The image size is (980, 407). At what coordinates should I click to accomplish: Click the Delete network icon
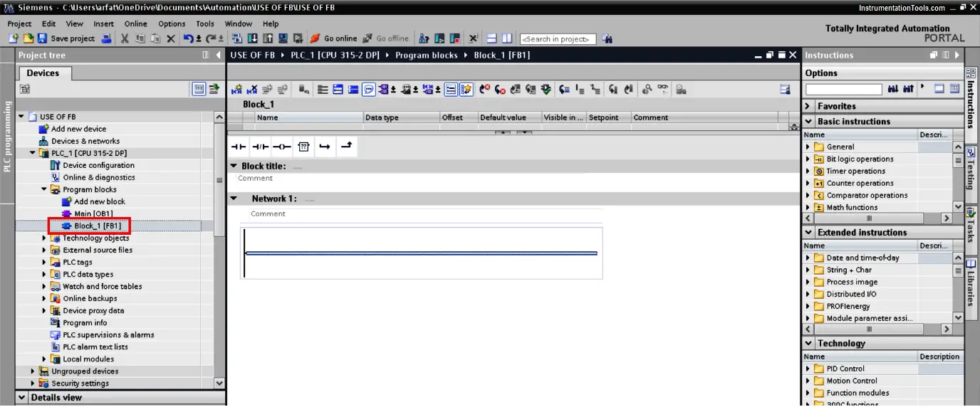(x=252, y=89)
